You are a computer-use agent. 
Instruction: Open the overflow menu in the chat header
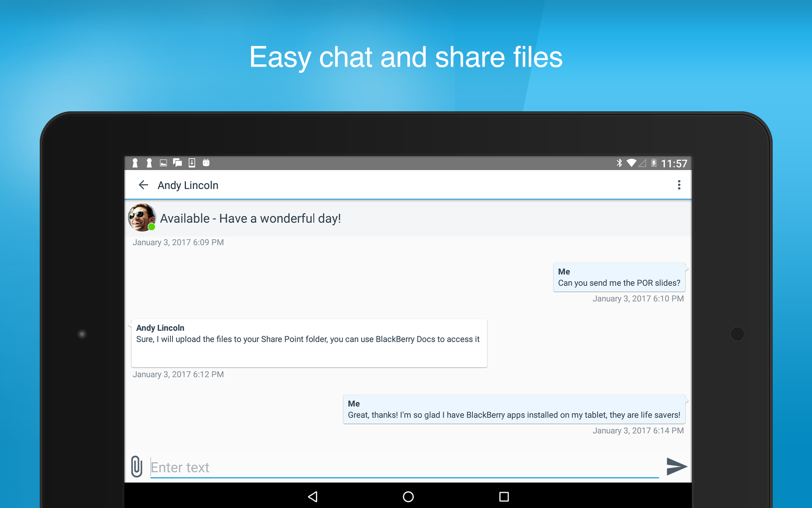click(x=680, y=185)
